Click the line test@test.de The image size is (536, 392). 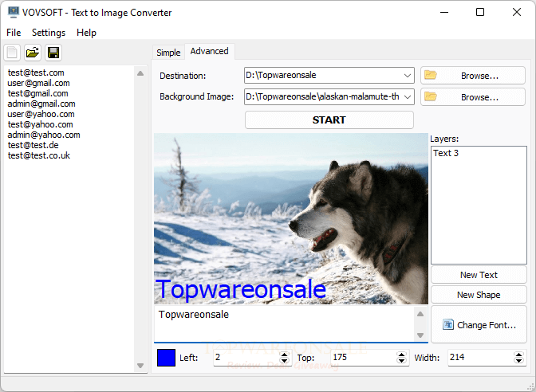point(33,145)
